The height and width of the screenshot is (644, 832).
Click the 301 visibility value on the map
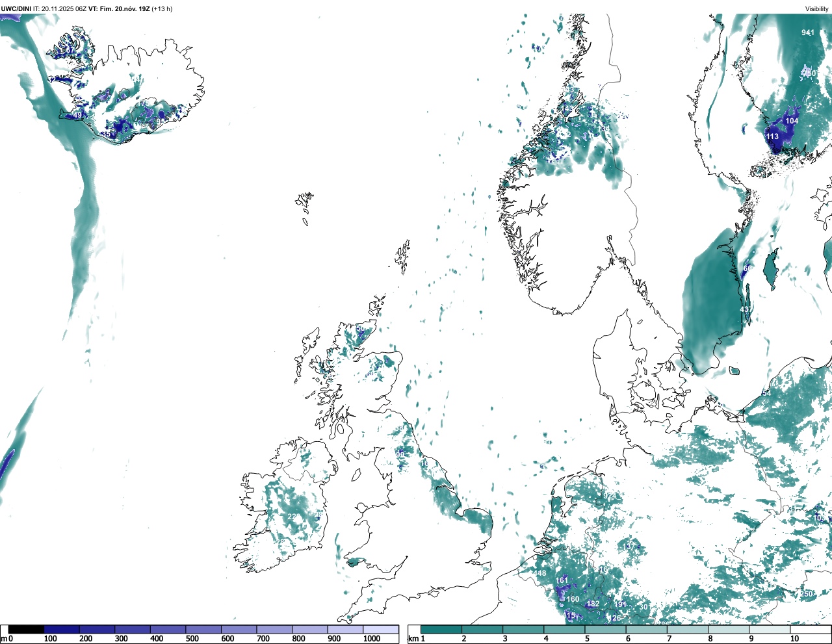(x=645, y=607)
